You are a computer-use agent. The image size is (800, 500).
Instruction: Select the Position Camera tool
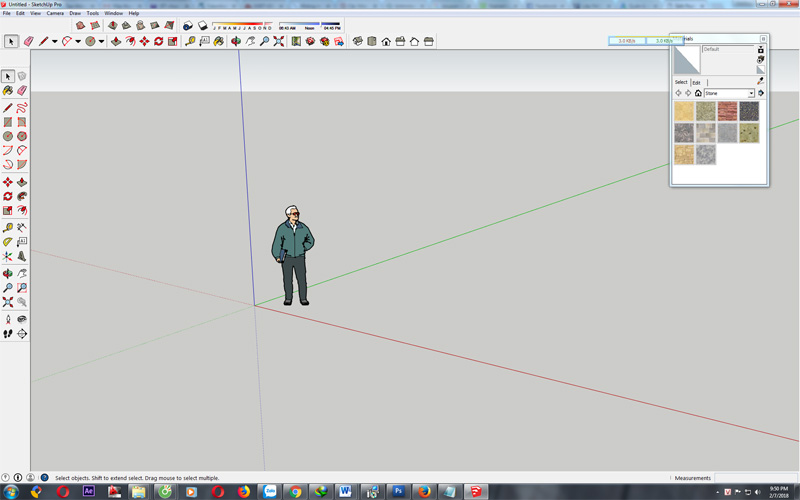8,319
